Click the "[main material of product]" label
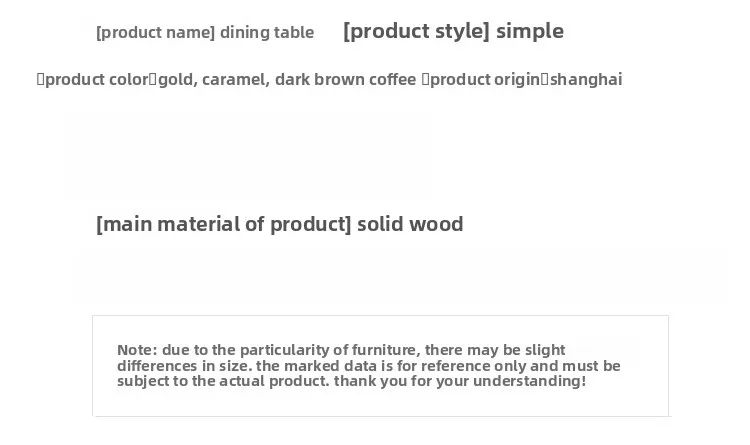This screenshot has width=750, height=445. coord(224,224)
